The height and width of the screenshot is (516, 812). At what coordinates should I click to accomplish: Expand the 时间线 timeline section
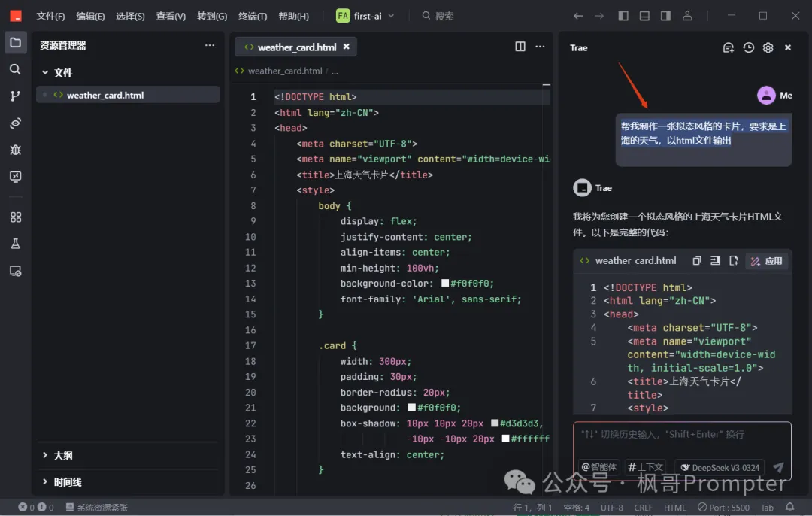(67, 482)
